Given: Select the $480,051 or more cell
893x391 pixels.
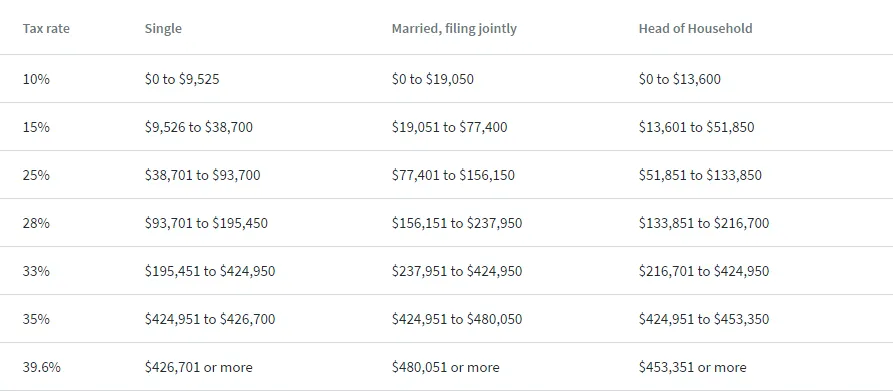Looking at the screenshot, I should (445, 367).
